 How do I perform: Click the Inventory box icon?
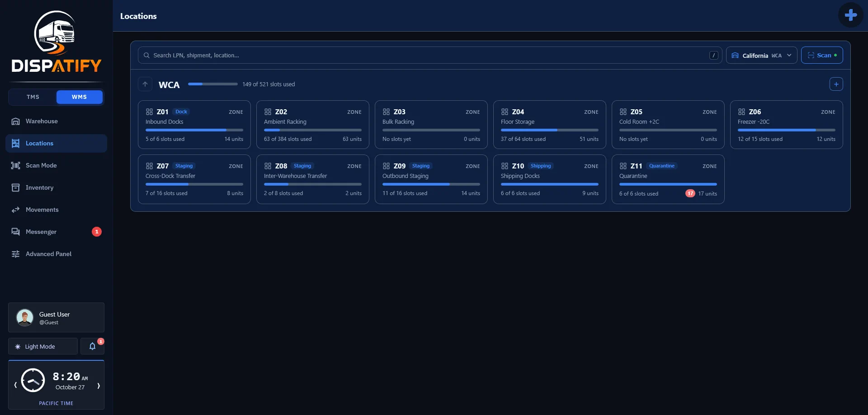point(15,187)
